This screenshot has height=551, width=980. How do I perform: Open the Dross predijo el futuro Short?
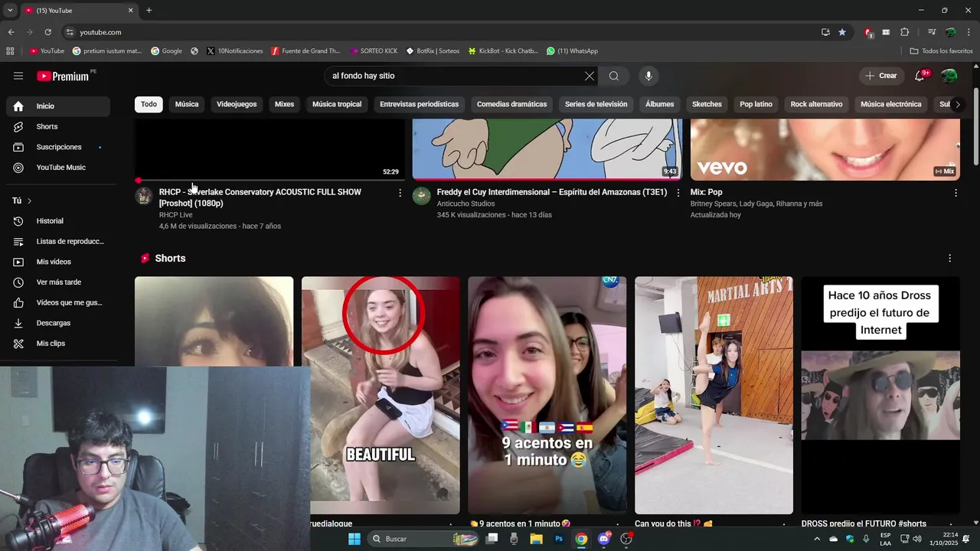click(x=880, y=395)
